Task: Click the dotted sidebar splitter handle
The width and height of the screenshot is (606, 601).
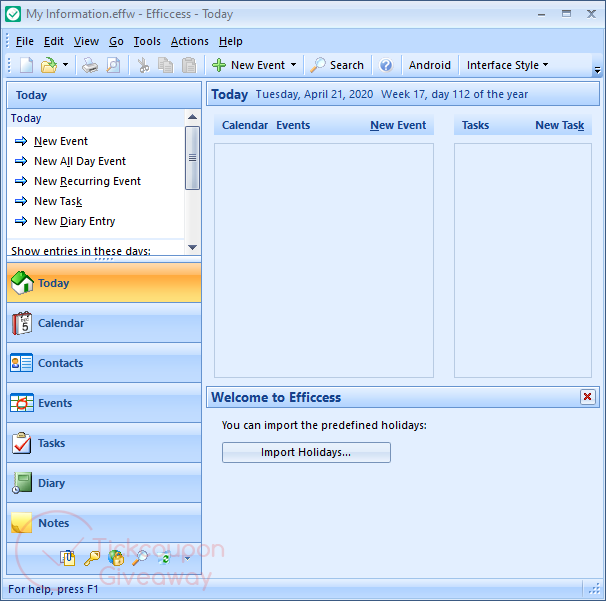Action: click(x=104, y=259)
